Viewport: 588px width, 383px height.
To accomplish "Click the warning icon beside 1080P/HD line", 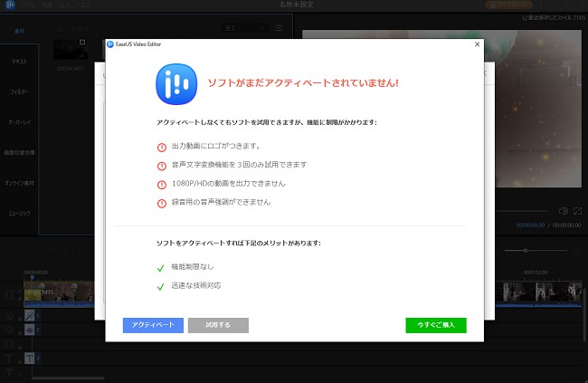I will pos(162,185).
